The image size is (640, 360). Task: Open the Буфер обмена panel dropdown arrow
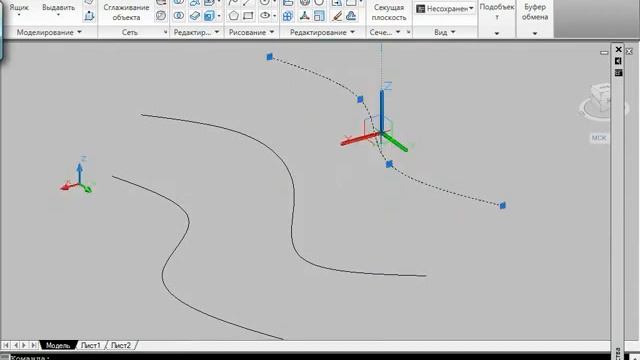pos(535,33)
